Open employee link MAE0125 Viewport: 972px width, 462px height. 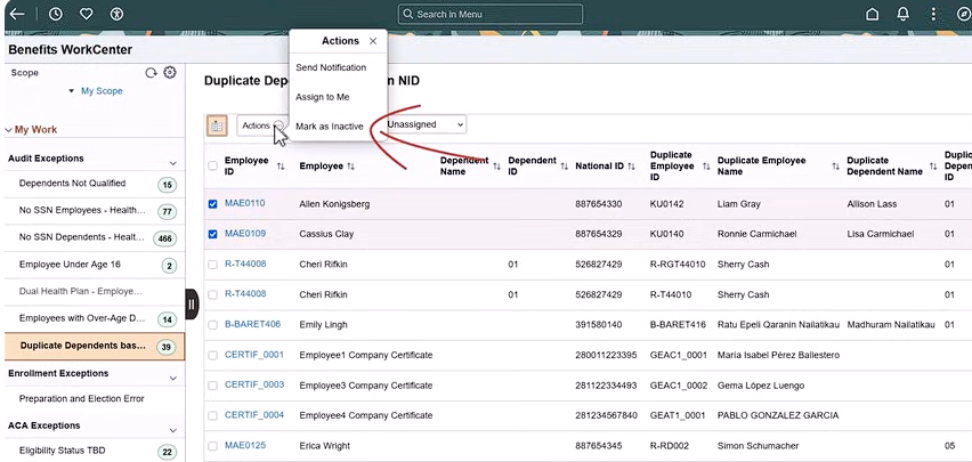coord(245,446)
